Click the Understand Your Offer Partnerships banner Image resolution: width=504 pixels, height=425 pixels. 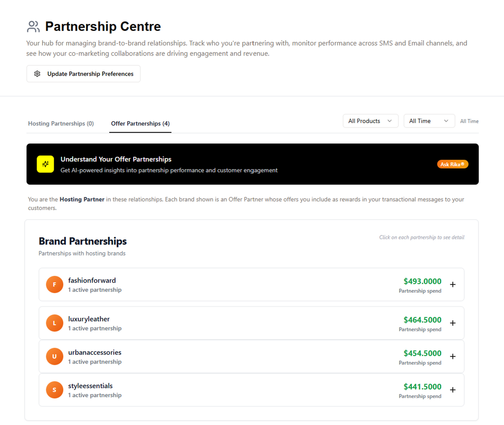coord(252,164)
